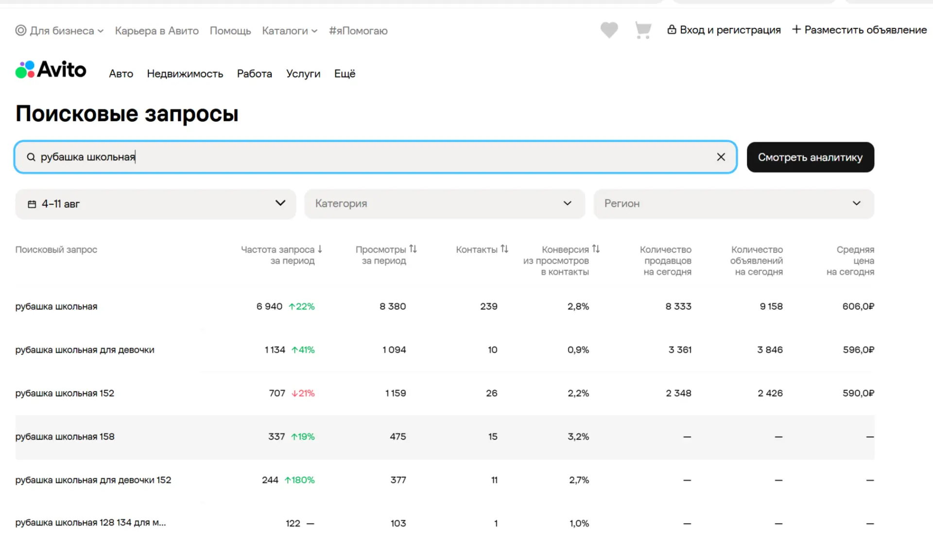933x560 pixels.
Task: Click the 606,0₽ average price
Action: [858, 306]
